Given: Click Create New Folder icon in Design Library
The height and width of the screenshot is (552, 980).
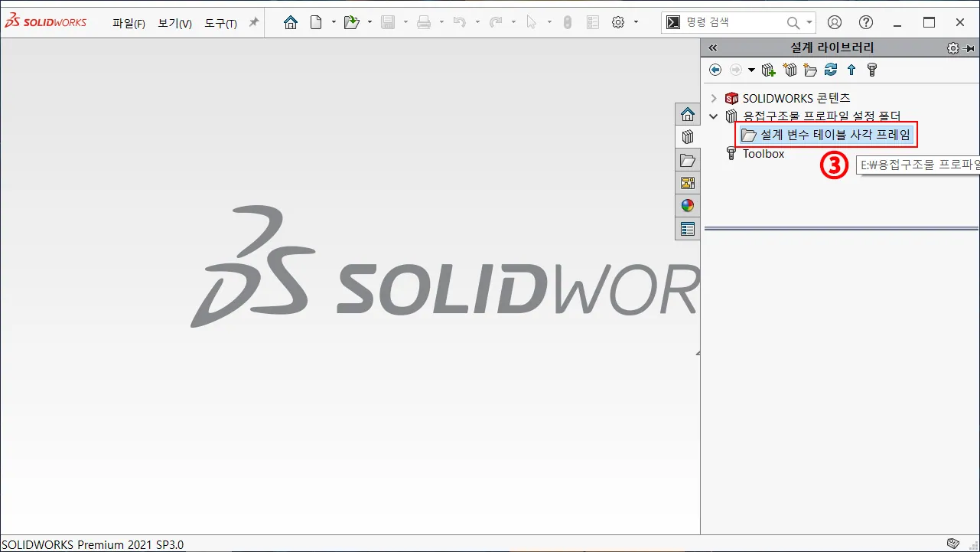Looking at the screenshot, I should click(810, 70).
